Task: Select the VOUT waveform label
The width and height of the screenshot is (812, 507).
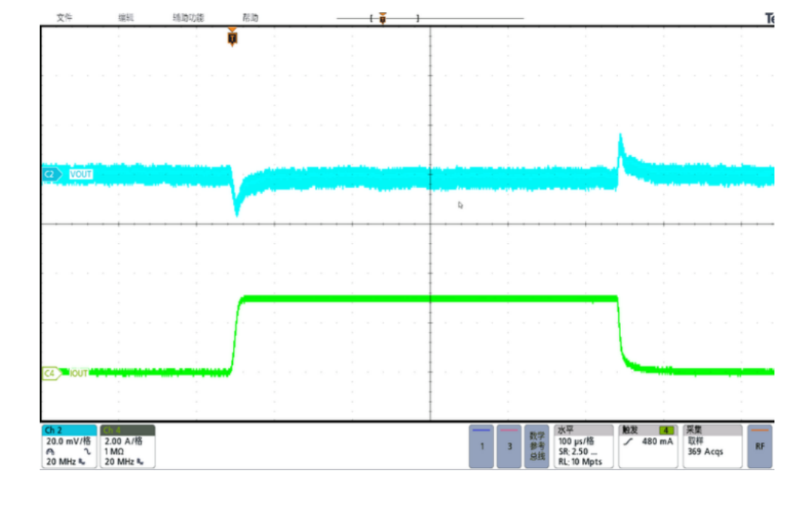Action: coord(80,175)
